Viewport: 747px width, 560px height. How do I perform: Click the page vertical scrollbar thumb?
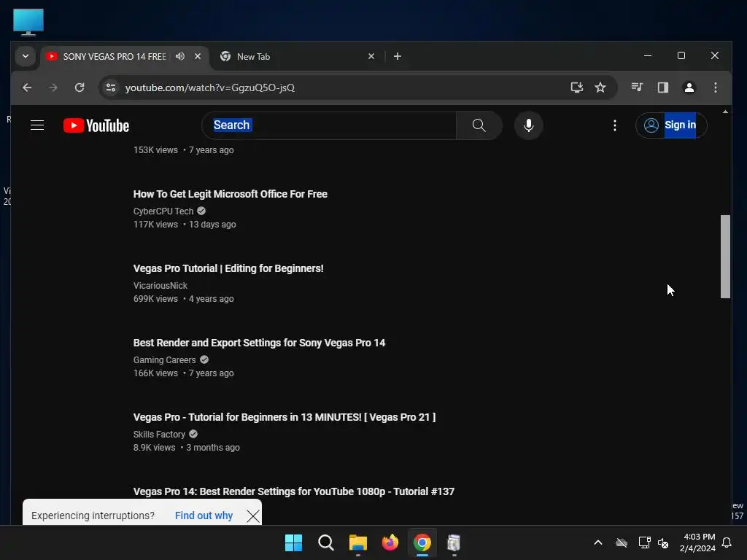[x=725, y=256]
